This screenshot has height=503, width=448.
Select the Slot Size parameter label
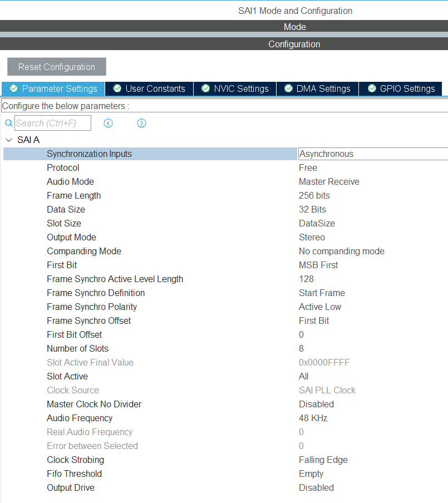[64, 223]
